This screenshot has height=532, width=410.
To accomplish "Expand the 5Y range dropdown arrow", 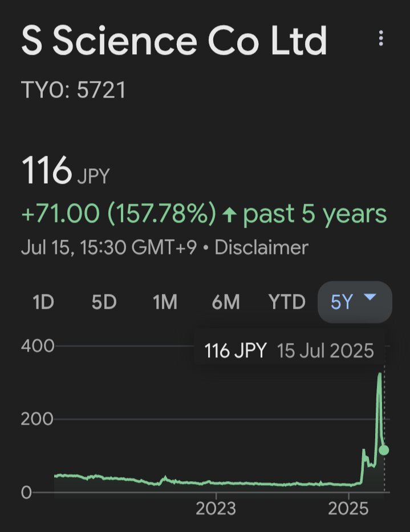I will (370, 297).
